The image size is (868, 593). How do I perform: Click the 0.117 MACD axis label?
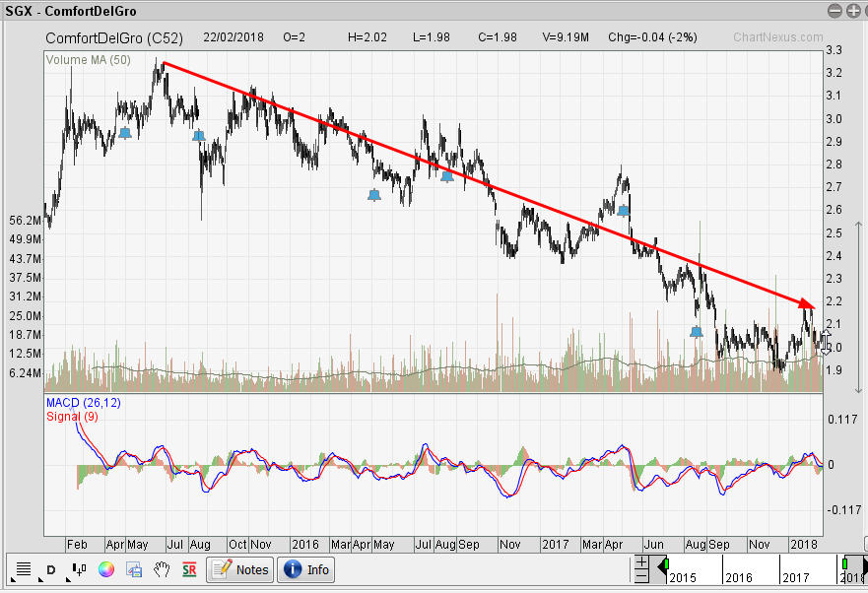[842, 420]
